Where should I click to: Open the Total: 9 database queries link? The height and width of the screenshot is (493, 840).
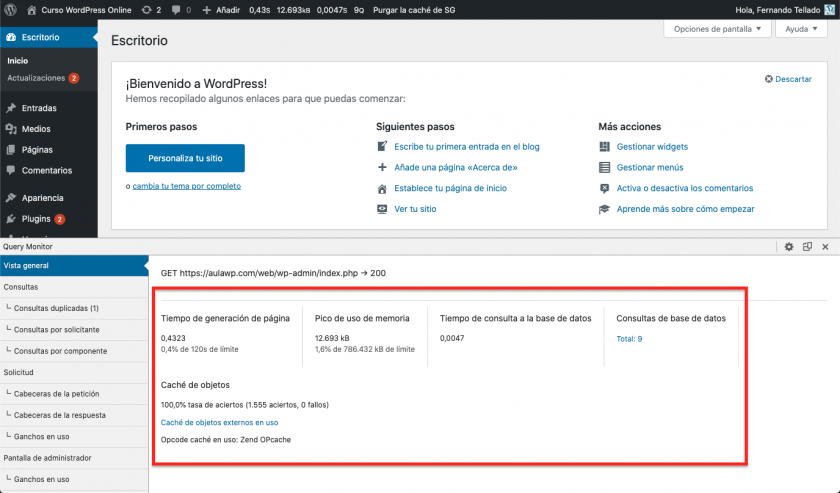point(629,339)
